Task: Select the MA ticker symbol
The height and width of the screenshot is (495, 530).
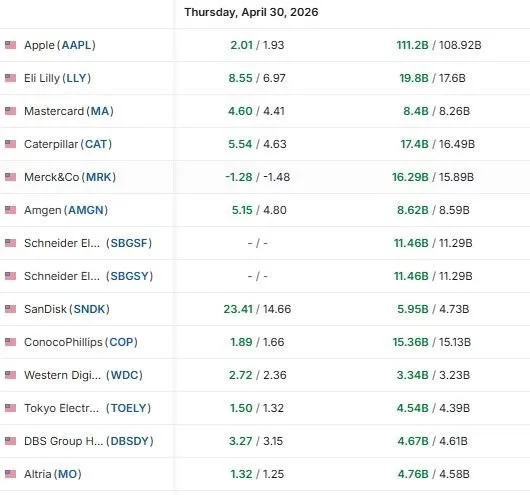Action: (x=100, y=111)
